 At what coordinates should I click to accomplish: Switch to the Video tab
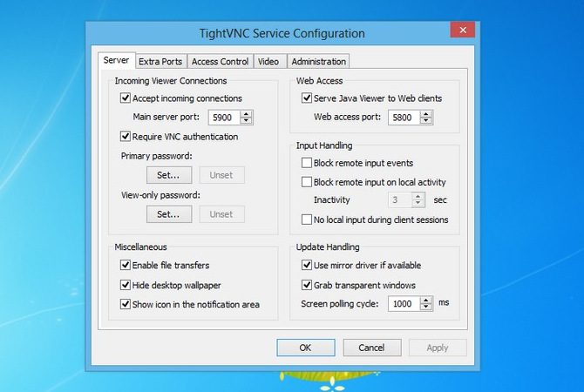268,62
